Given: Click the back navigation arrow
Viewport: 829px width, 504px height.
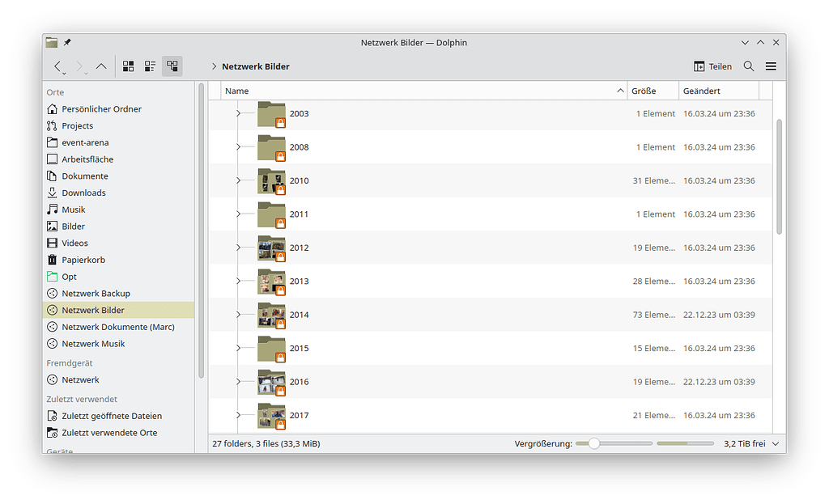Looking at the screenshot, I should (x=57, y=66).
